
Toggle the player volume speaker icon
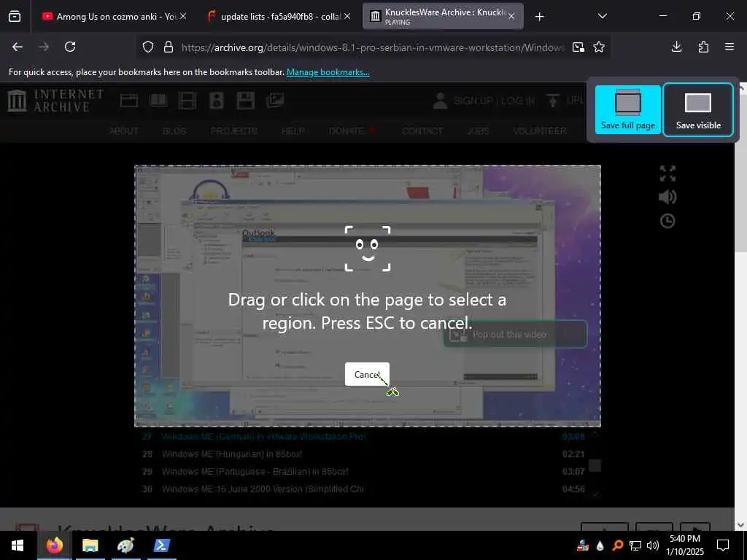point(667,197)
